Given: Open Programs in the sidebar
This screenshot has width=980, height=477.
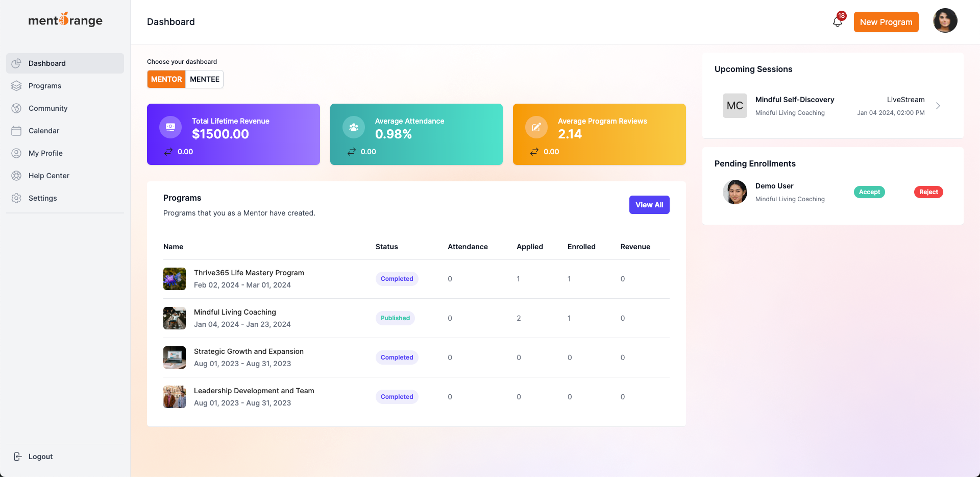Looking at the screenshot, I should [x=65, y=86].
